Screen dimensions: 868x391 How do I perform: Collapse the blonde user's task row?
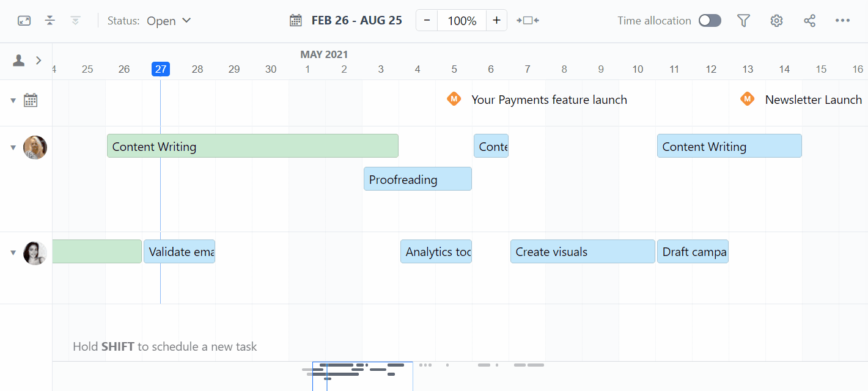(x=13, y=147)
